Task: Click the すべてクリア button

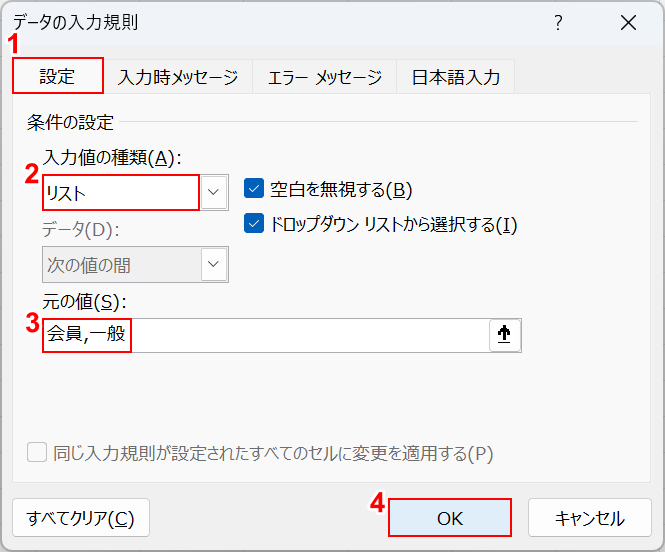Action: (x=81, y=518)
